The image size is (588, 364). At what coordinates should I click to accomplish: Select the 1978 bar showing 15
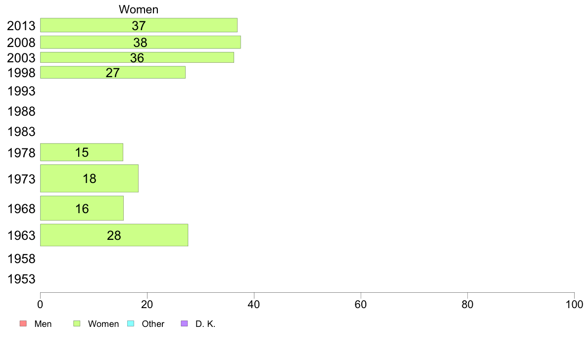[81, 152]
